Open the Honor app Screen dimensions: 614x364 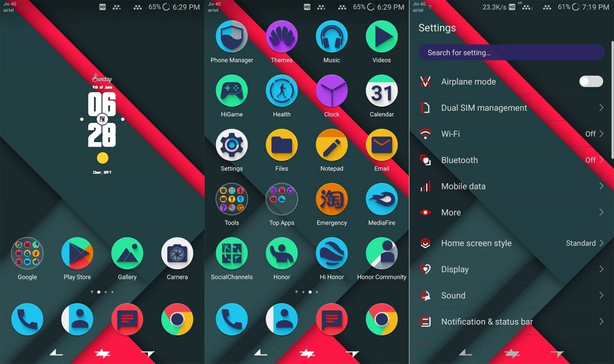point(282,253)
